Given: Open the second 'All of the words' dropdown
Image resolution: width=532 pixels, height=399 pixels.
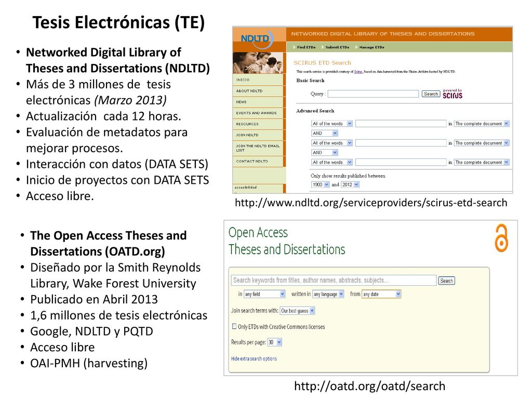Looking at the screenshot, I should click(x=332, y=143).
